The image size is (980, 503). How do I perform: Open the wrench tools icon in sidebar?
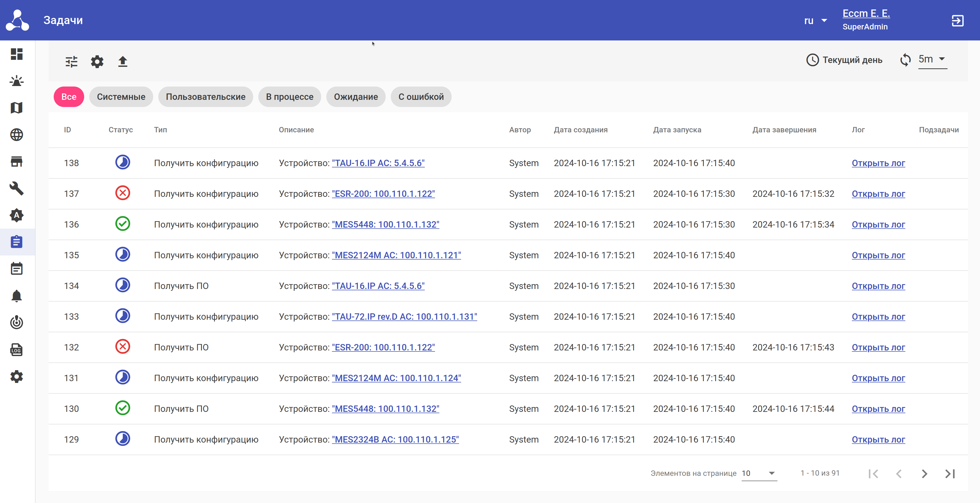pos(17,188)
